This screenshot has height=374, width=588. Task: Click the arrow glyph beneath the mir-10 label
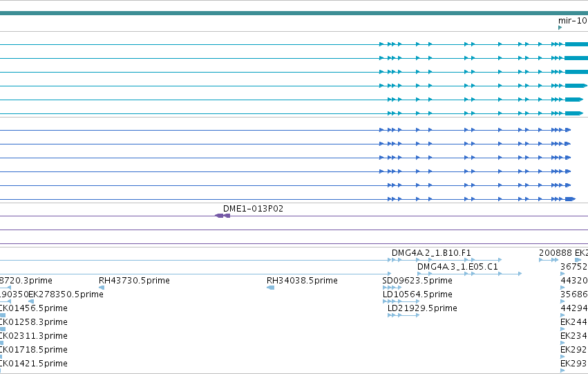[x=560, y=28]
